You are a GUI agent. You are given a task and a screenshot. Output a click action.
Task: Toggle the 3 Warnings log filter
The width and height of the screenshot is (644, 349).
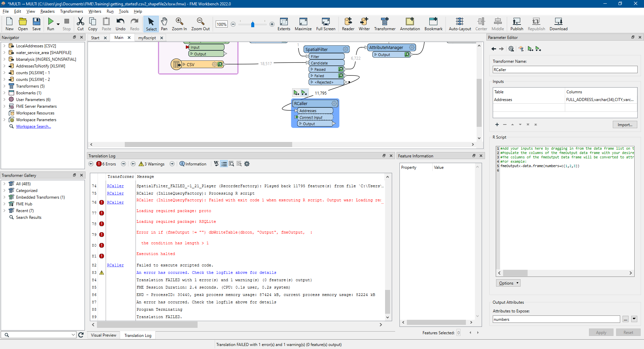pos(152,164)
